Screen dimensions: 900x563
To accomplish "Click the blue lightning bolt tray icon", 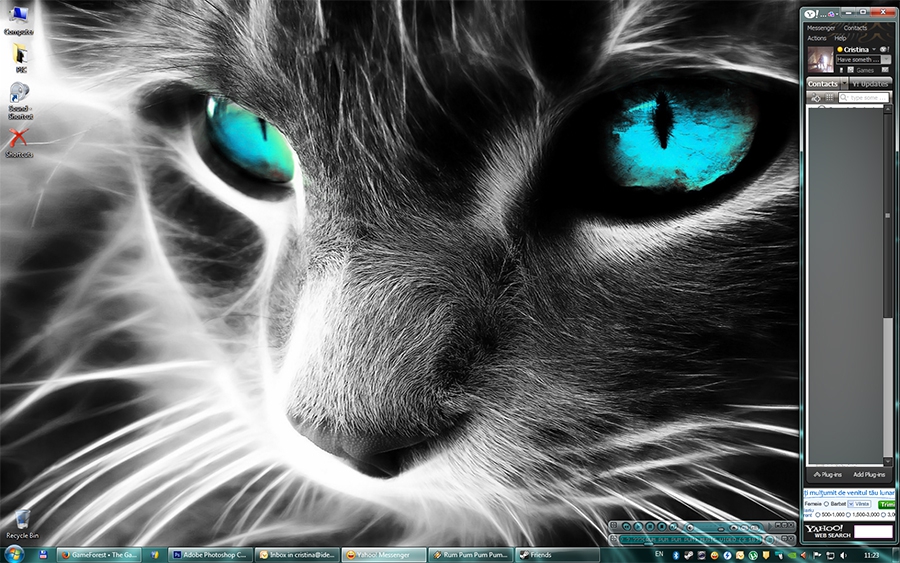I will coord(727,556).
